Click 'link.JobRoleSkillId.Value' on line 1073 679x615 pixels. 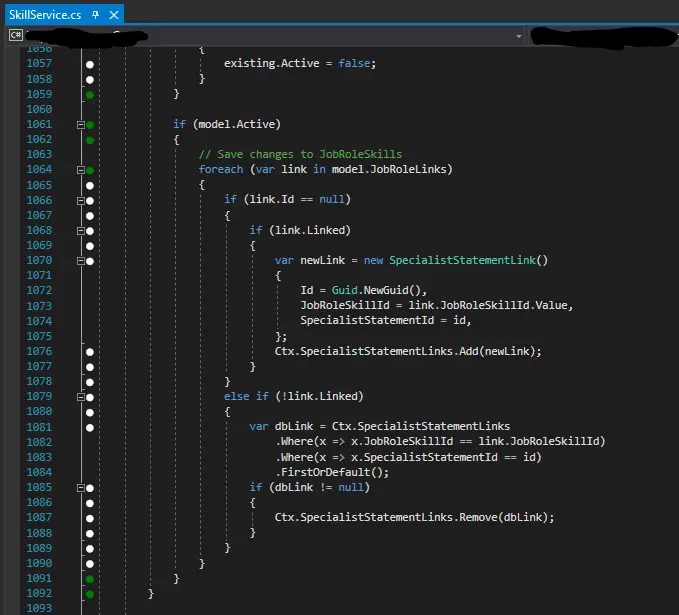(x=488, y=305)
